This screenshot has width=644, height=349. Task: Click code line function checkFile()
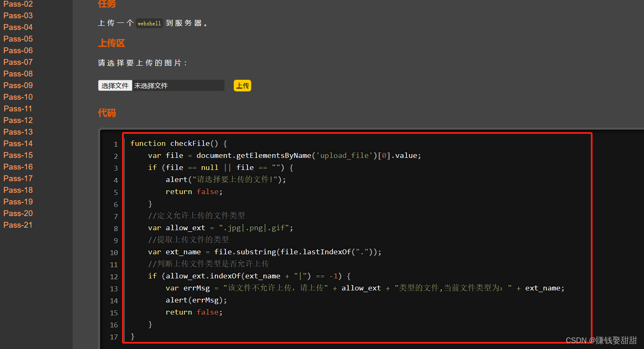click(179, 143)
